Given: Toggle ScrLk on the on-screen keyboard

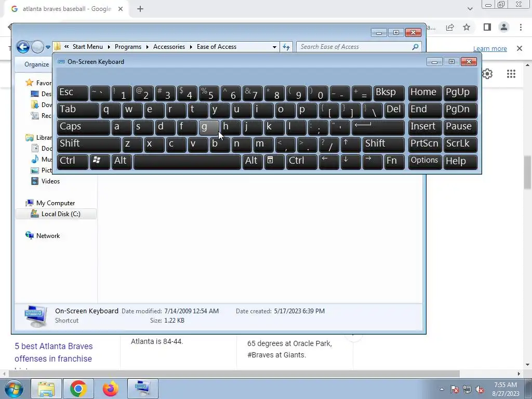Looking at the screenshot, I should coord(460,144).
